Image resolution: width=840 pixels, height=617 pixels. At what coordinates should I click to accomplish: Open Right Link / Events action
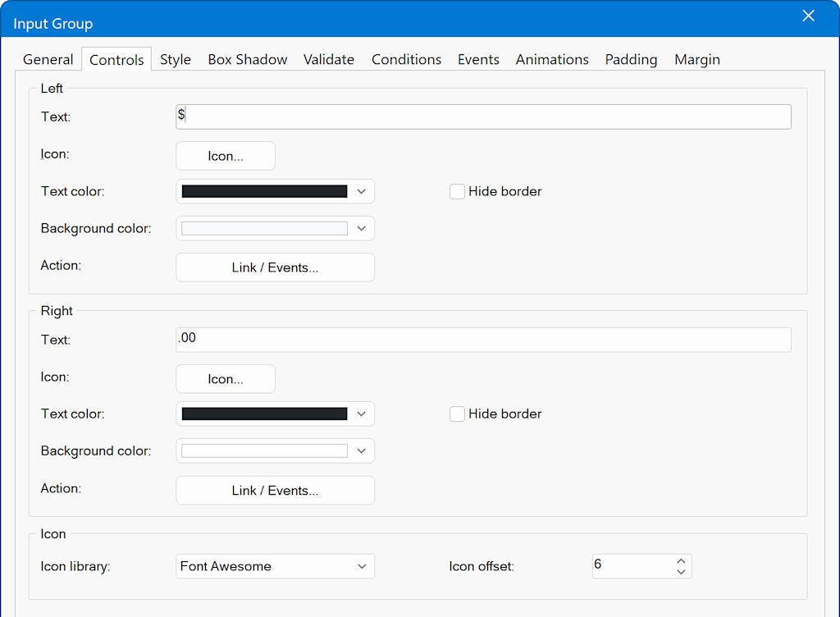click(275, 491)
